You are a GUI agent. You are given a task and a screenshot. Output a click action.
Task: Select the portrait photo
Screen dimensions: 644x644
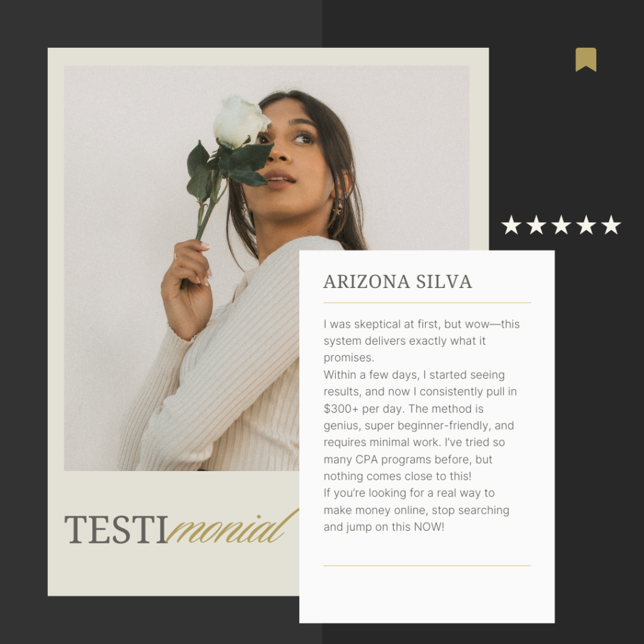(267, 268)
